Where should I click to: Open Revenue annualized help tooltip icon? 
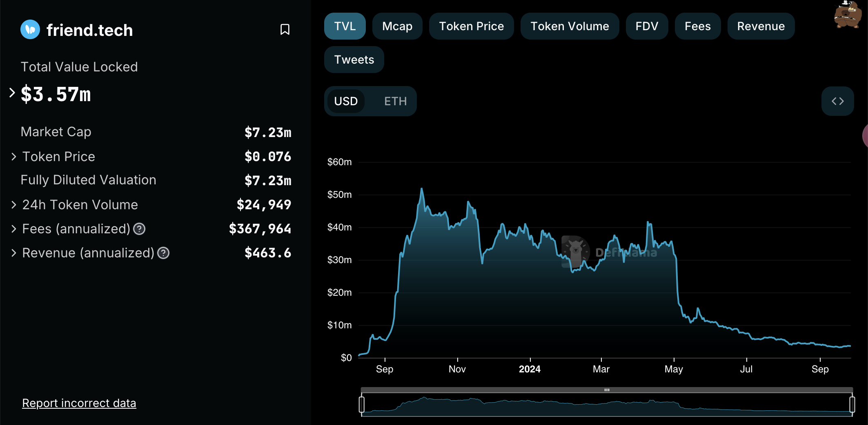pyautogui.click(x=163, y=253)
